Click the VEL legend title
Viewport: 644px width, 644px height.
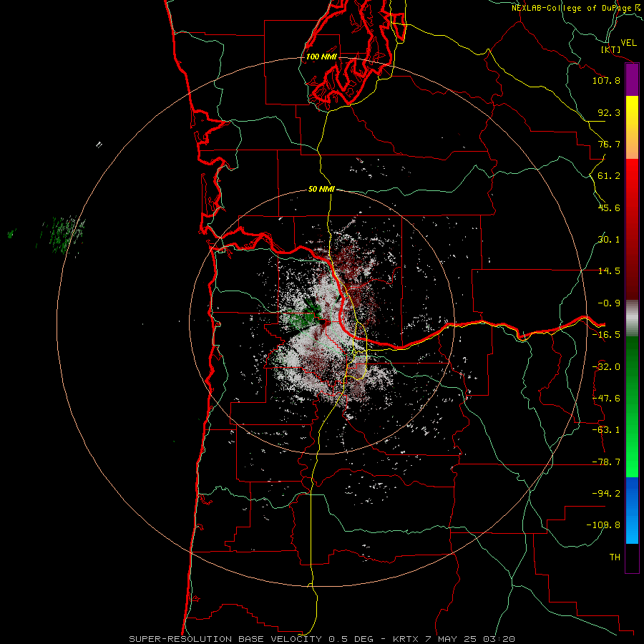[x=628, y=43]
